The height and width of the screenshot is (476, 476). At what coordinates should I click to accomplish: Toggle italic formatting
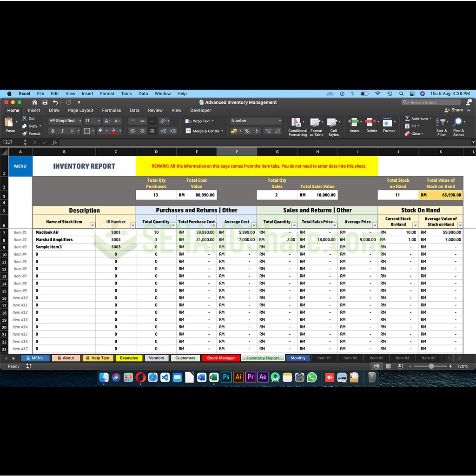(62, 131)
